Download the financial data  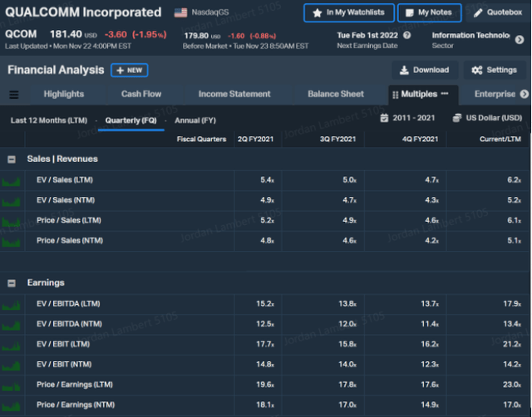tap(425, 70)
